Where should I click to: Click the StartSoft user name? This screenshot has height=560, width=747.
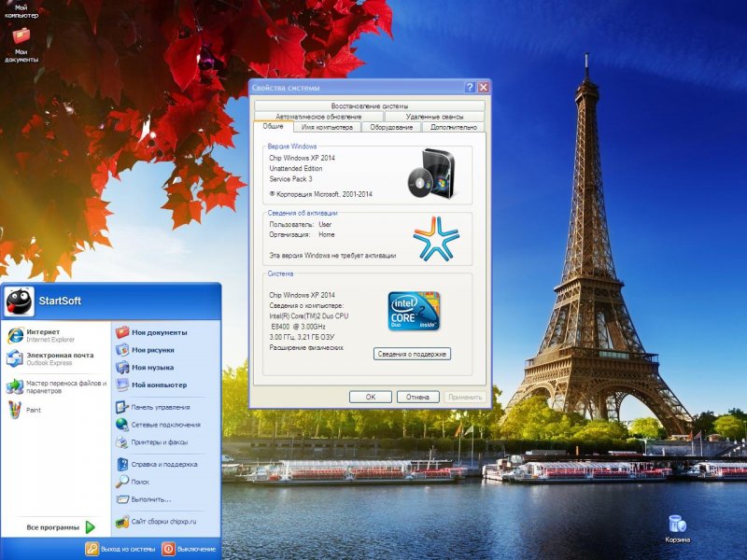point(60,301)
